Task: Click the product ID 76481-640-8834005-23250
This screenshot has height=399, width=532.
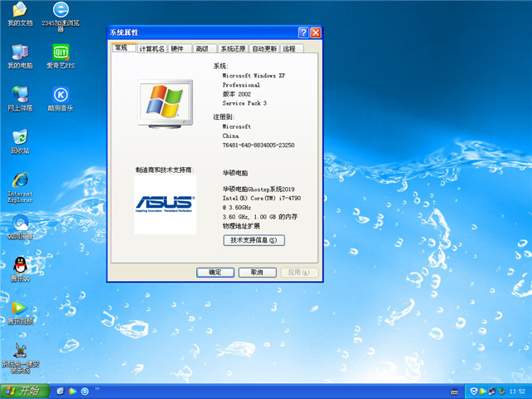Action: click(259, 145)
